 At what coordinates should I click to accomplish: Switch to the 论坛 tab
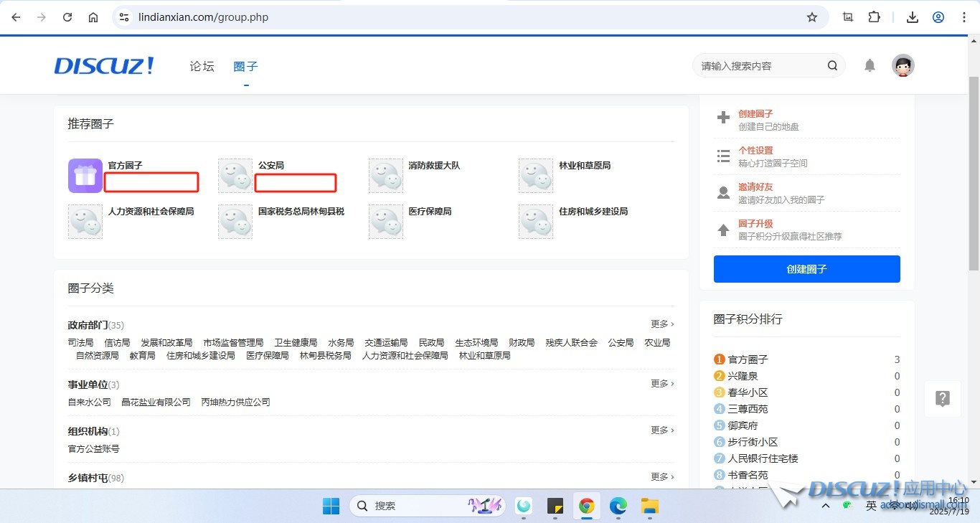point(202,67)
